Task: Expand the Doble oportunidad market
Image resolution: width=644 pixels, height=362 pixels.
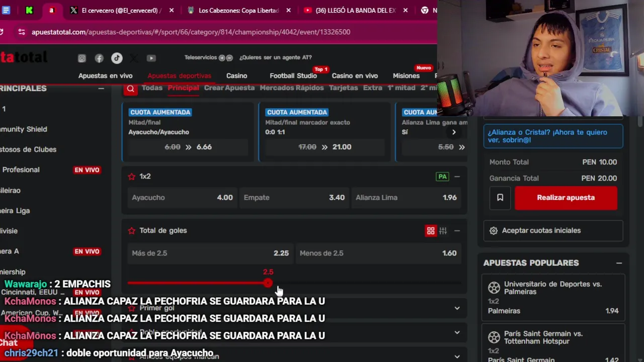Action: [457, 332]
